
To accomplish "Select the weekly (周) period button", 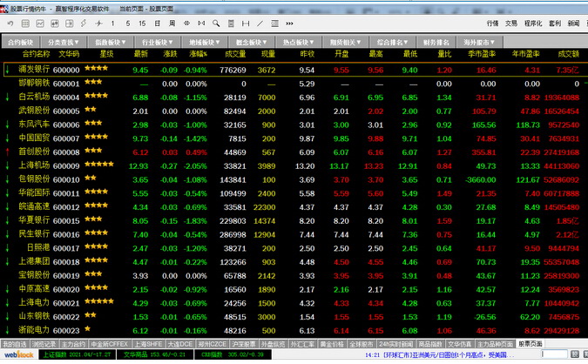I will pos(172,24).
